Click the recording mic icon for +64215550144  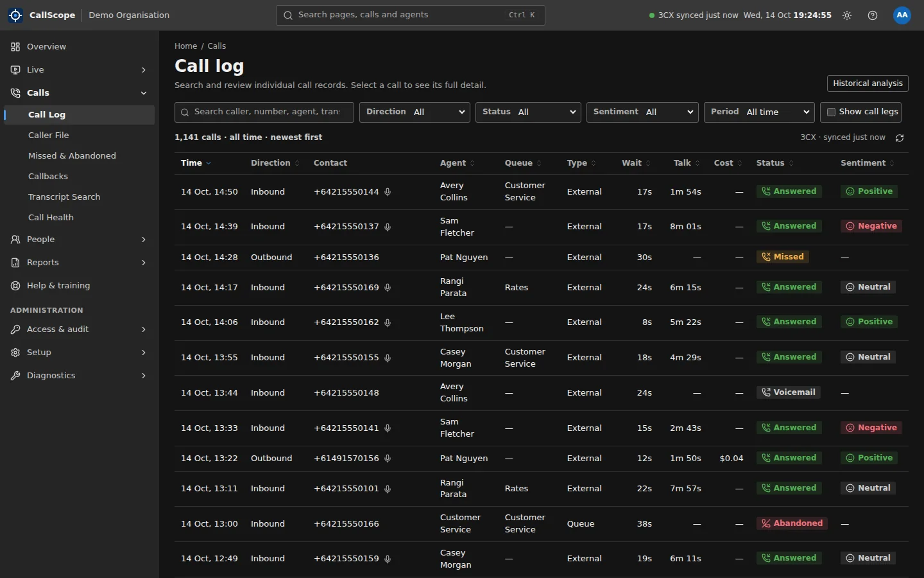388,192
